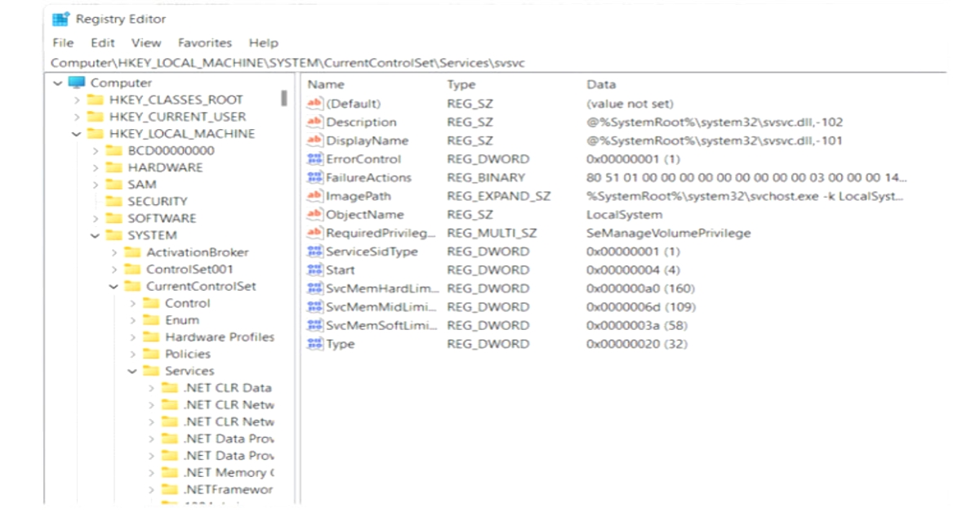Click the SvcMemMidLimit DWORD icon
Screen dimensions: 980x513
[x=314, y=307]
